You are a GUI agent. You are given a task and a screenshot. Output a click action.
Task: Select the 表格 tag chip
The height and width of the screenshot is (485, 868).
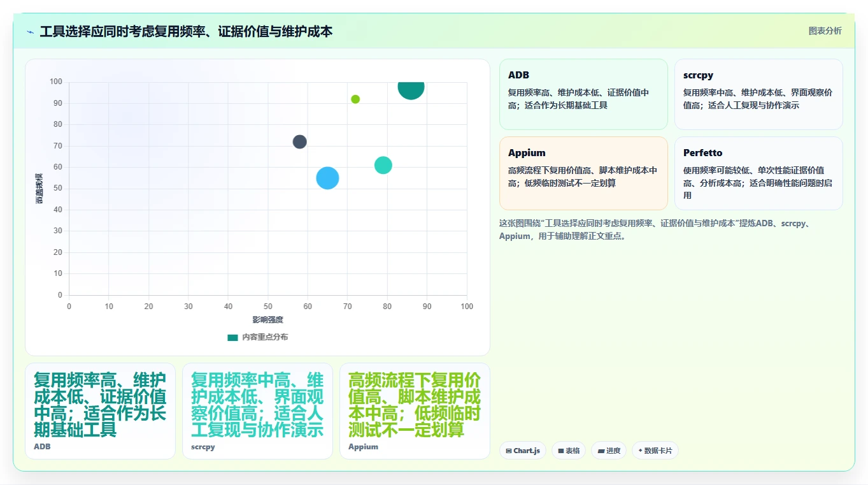pos(568,451)
